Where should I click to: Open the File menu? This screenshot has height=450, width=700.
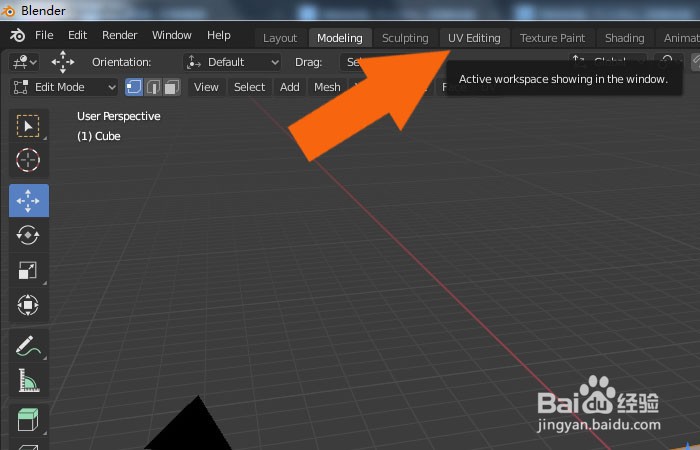44,35
